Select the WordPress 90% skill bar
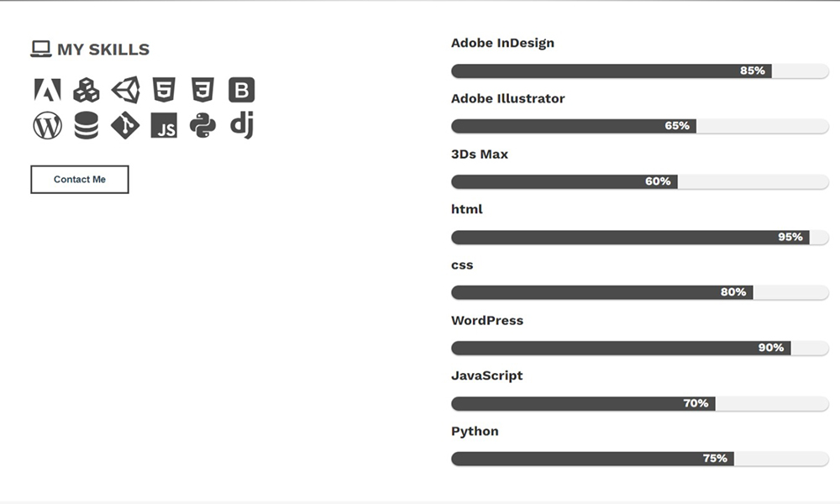Viewport: 840px width, 504px height. coord(639,348)
